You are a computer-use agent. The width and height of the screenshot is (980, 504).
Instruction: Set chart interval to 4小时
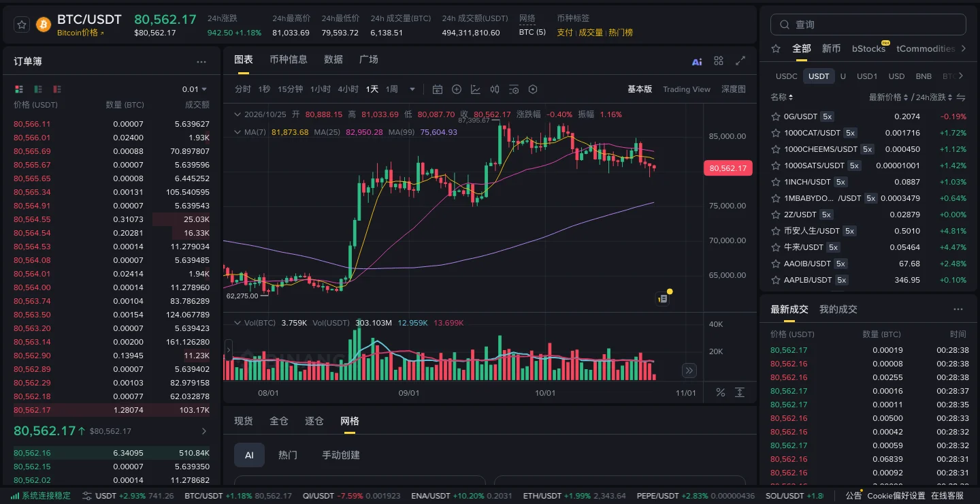tap(348, 89)
